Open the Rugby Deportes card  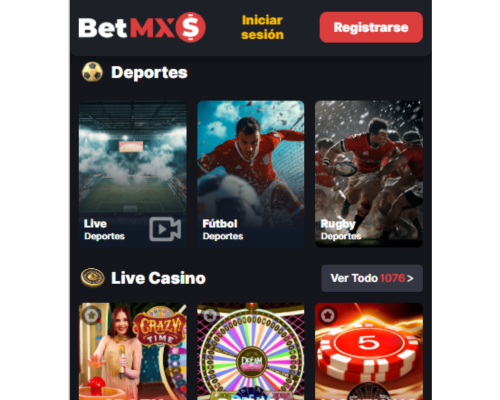click(x=369, y=174)
